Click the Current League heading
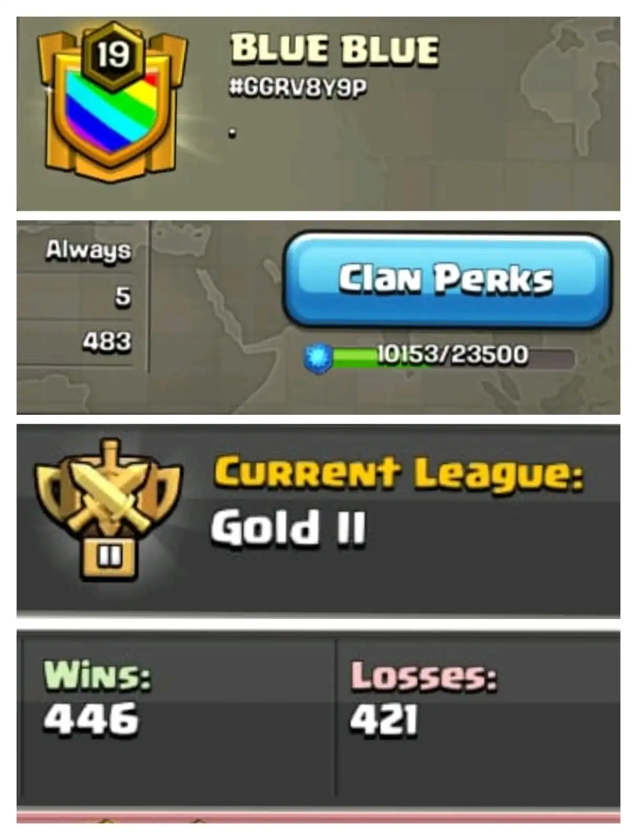The width and height of the screenshot is (637, 840). pyautogui.click(x=399, y=473)
